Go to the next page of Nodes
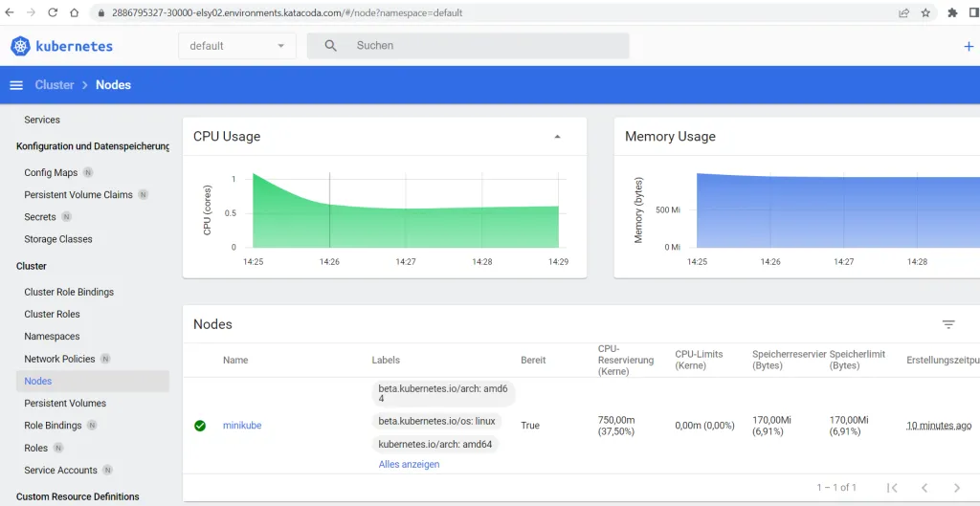 pyautogui.click(x=957, y=487)
